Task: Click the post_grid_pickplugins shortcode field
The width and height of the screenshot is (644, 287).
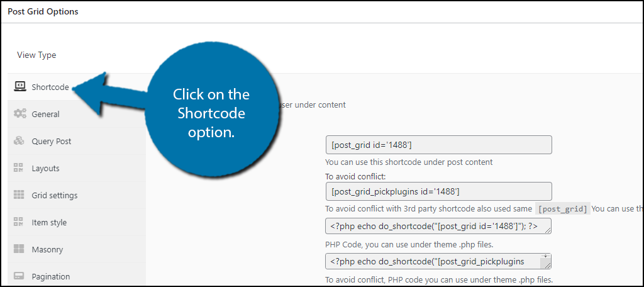Action: (x=438, y=191)
